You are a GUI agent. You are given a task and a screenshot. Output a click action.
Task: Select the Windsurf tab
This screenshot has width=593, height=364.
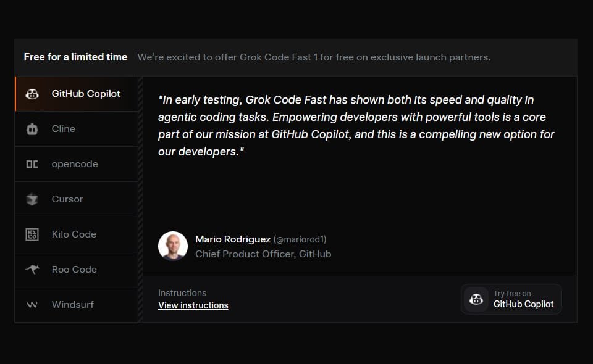77,305
